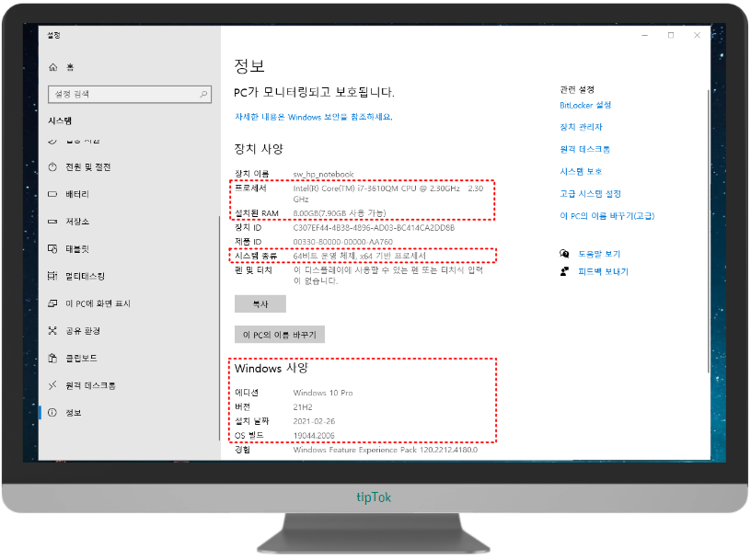Click the right-side vertical scrollbar of settings window
Screen dimensions: 751x560
pyautogui.click(x=708, y=230)
